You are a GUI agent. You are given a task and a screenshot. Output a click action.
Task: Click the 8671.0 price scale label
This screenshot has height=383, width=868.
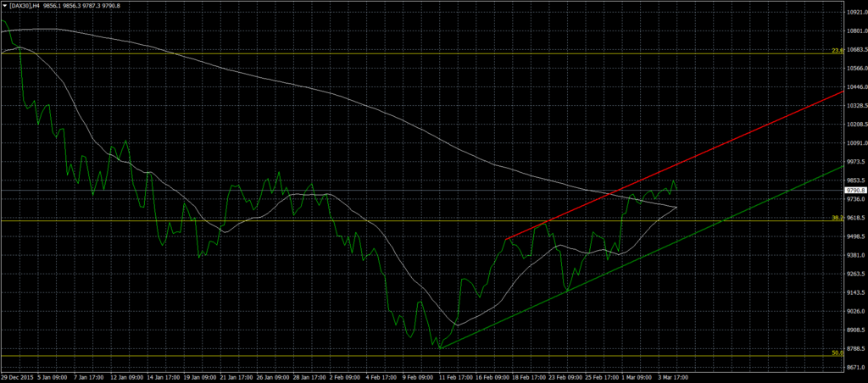(855, 367)
